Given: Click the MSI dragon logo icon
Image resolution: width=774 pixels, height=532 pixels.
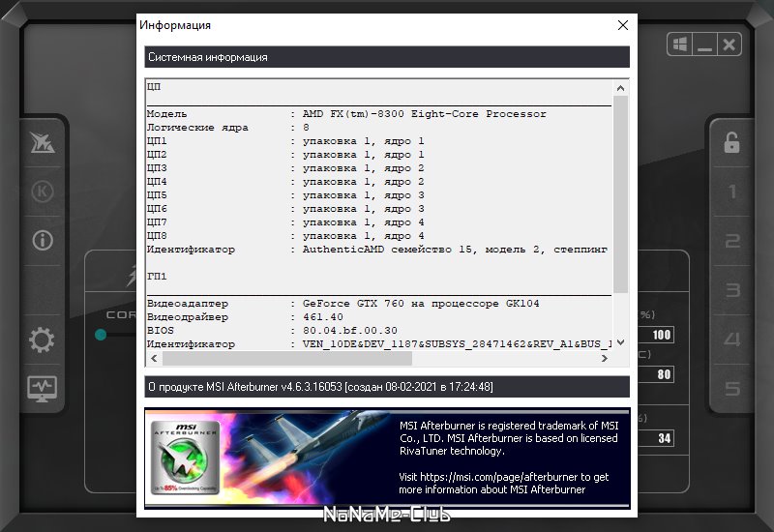Looking at the screenshot, I should pyautogui.click(x=43, y=142).
